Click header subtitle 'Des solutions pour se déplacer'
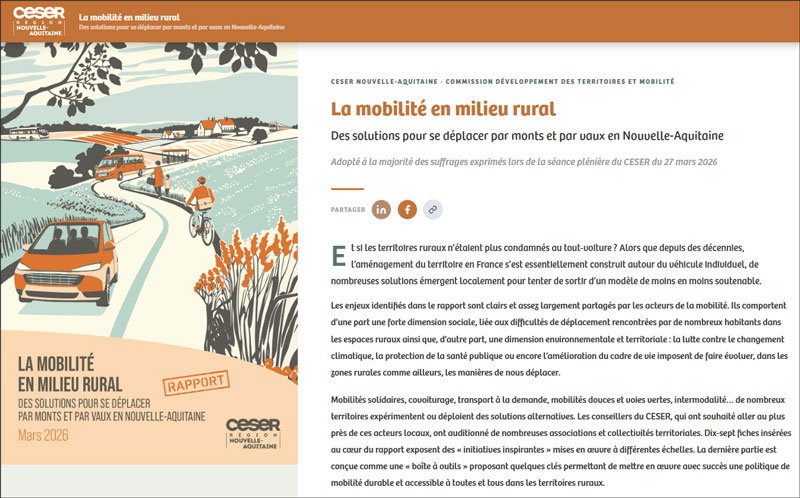Viewport: 800px width, 498px height. click(182, 27)
